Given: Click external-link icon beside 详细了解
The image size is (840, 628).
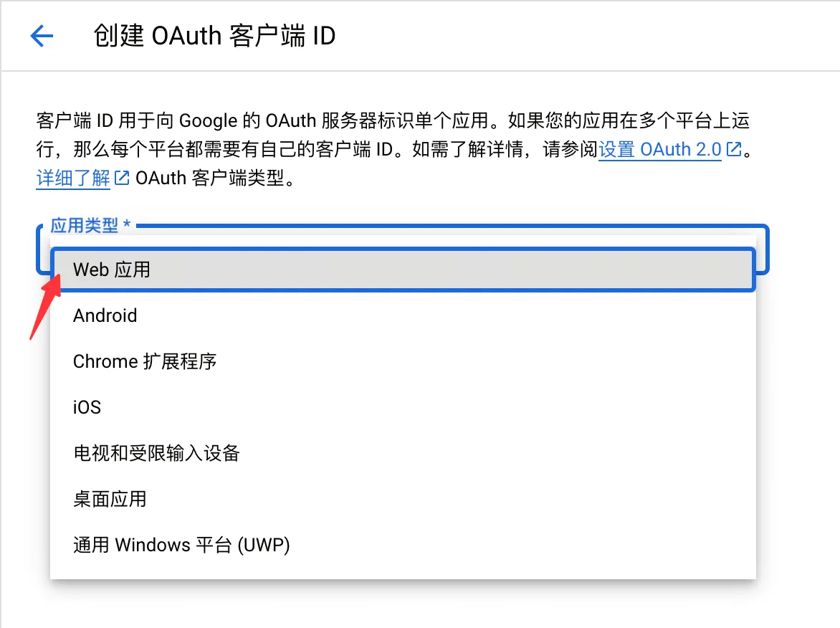Looking at the screenshot, I should [x=122, y=178].
